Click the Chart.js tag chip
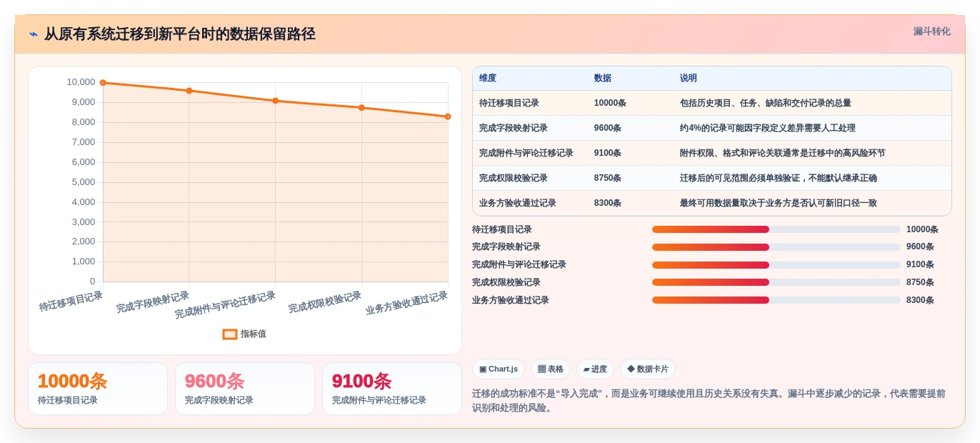Image resolution: width=980 pixels, height=443 pixels. click(x=499, y=369)
